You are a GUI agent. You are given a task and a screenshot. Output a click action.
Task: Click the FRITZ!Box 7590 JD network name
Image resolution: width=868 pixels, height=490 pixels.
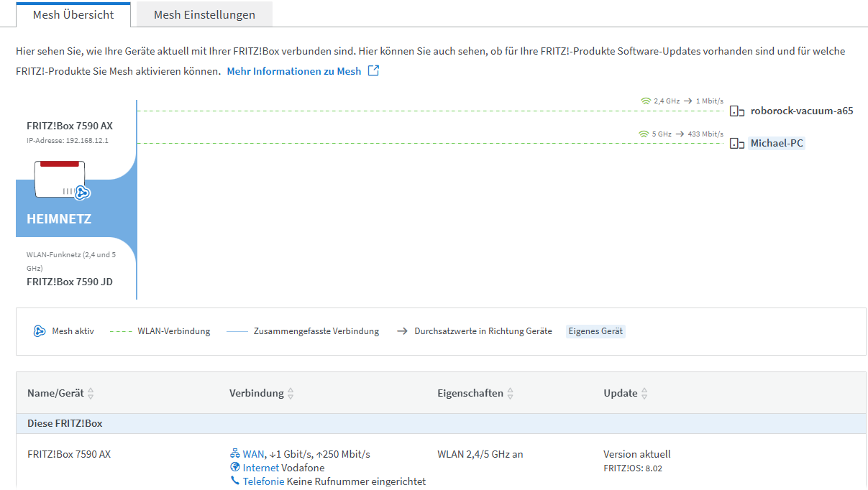(70, 282)
